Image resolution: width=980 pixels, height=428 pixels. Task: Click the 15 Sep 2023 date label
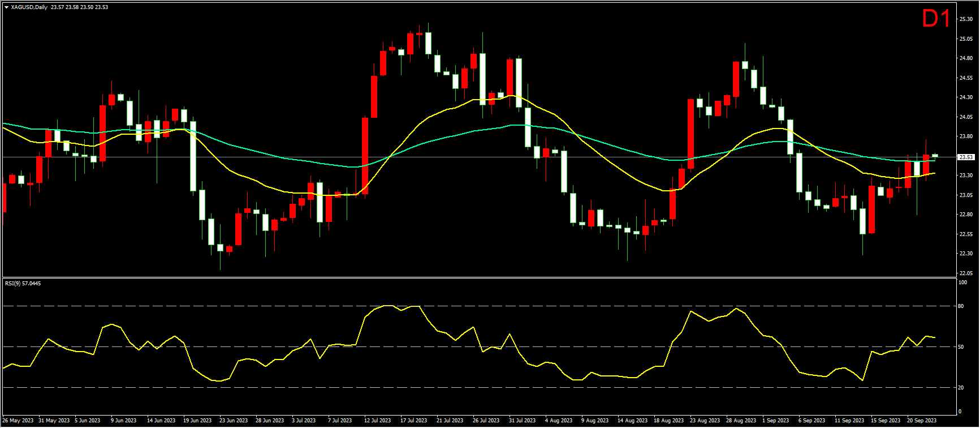point(886,421)
